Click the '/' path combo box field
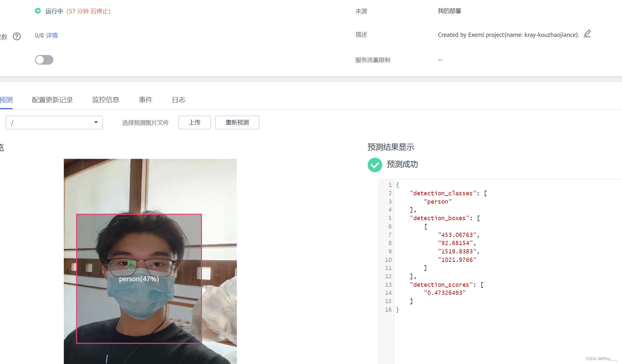 coord(49,123)
